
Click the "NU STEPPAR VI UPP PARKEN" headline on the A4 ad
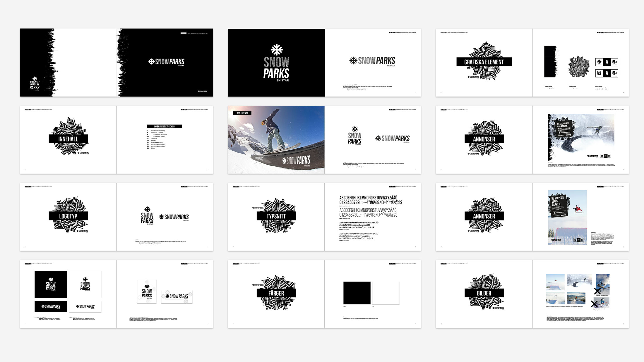tap(557, 201)
